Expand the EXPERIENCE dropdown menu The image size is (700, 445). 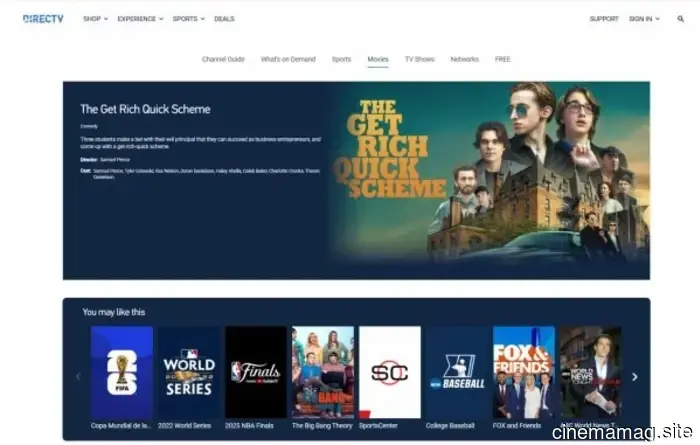click(x=140, y=19)
